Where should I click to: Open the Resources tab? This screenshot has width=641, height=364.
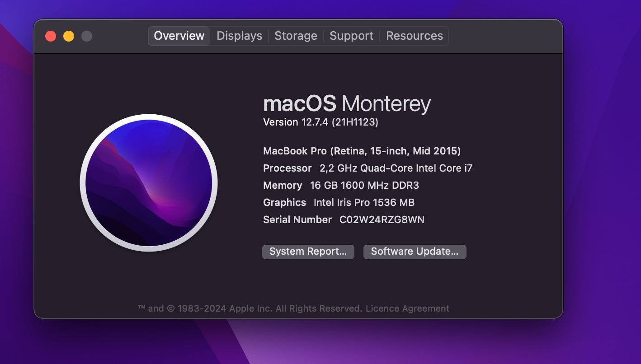414,36
